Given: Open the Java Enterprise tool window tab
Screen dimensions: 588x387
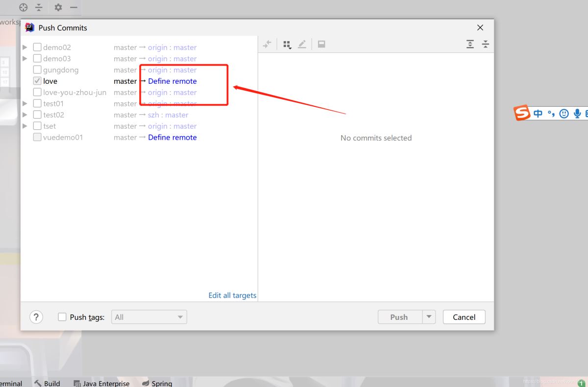Looking at the screenshot, I should click(x=101, y=384).
